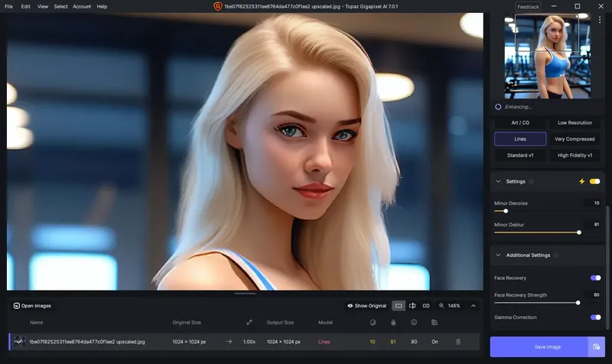This screenshot has width=612, height=364.
Task: Open the File menu
Action: 8,7
